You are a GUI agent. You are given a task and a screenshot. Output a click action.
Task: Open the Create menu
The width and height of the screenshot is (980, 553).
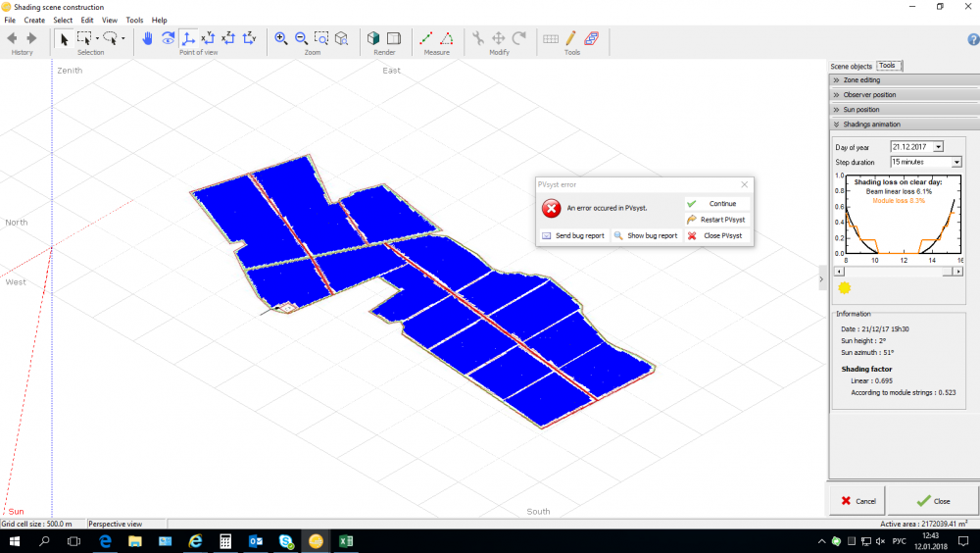tap(34, 20)
